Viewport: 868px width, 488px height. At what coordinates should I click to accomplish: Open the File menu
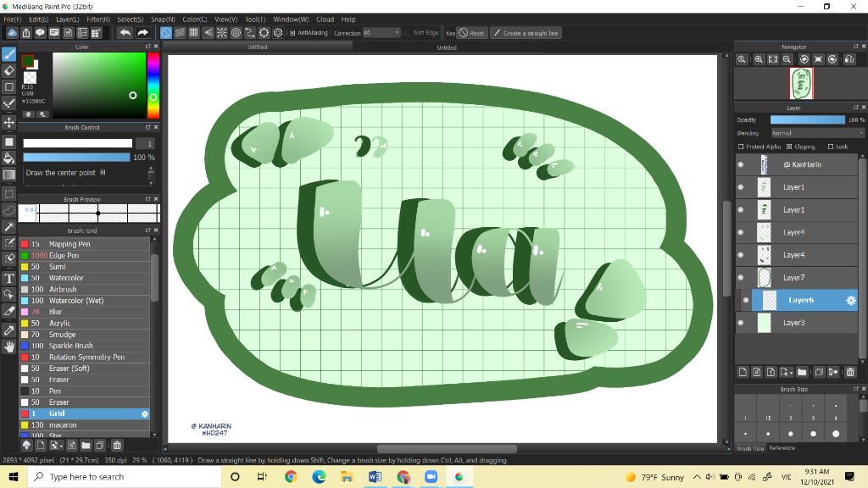coord(12,19)
